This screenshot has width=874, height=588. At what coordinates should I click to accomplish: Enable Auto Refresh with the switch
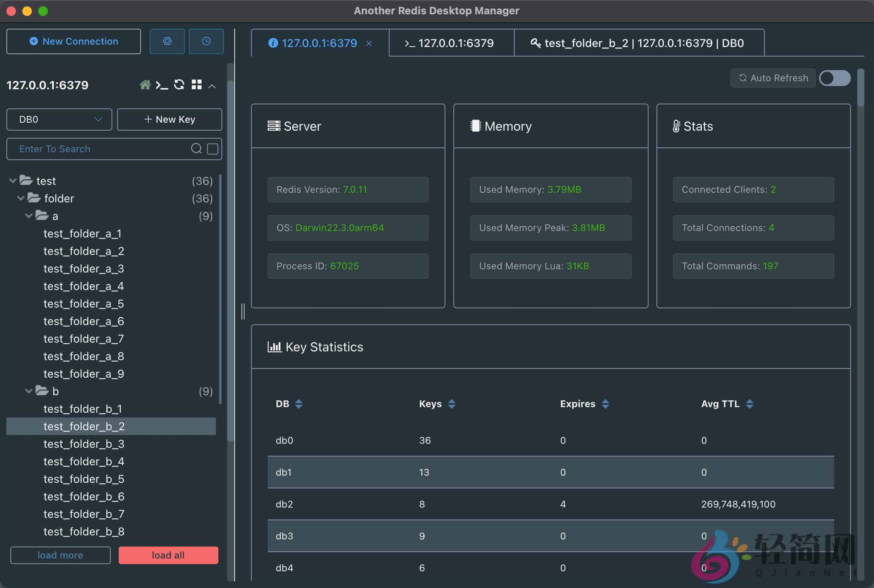[834, 78]
